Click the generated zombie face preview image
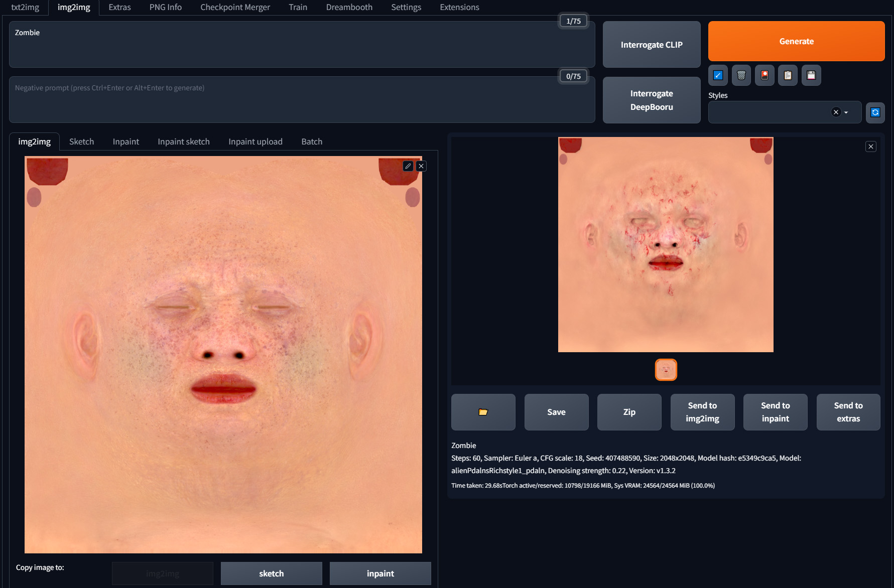This screenshot has height=588, width=894. pos(666,244)
